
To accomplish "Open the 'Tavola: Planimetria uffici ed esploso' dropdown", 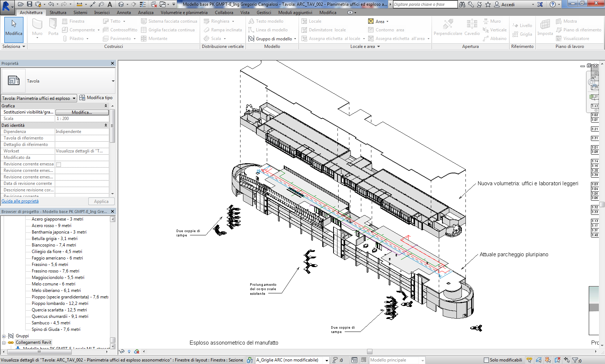I will 39,98.
